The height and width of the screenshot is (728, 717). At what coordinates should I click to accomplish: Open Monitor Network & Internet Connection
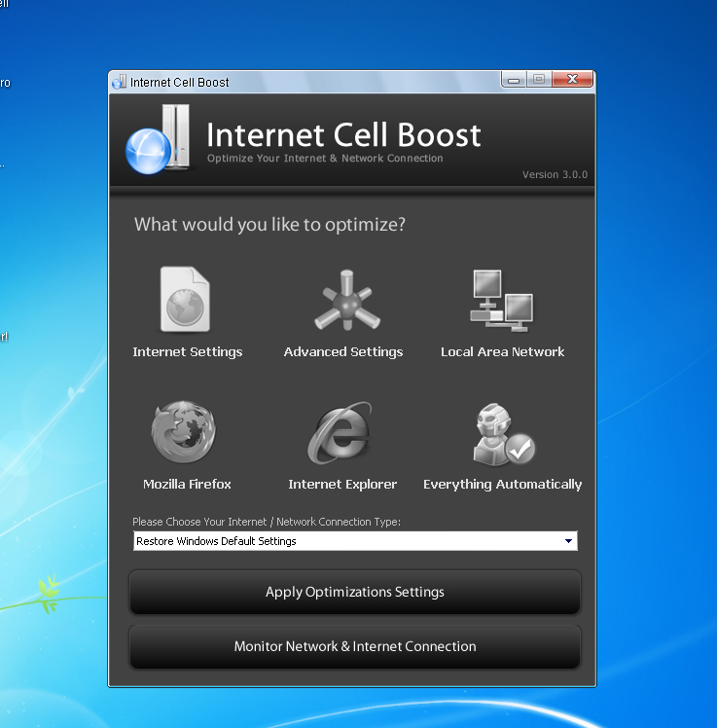(355, 646)
